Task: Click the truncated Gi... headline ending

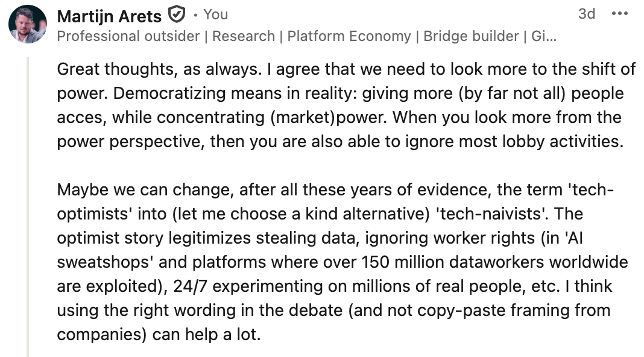Action: 544,36
